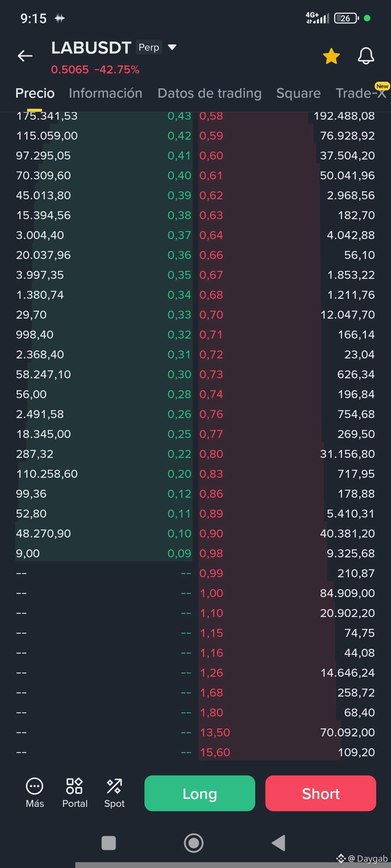
Task: Select the Precio tab
Action: pos(35,93)
